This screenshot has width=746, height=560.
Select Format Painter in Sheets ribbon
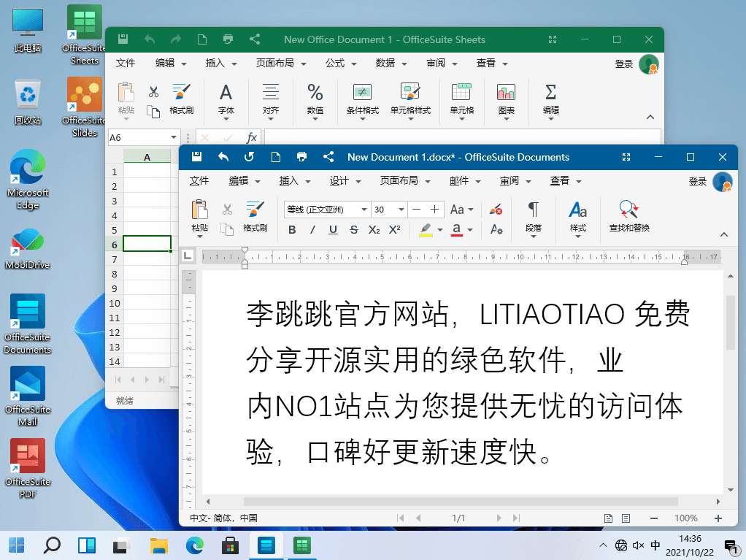pos(181,99)
